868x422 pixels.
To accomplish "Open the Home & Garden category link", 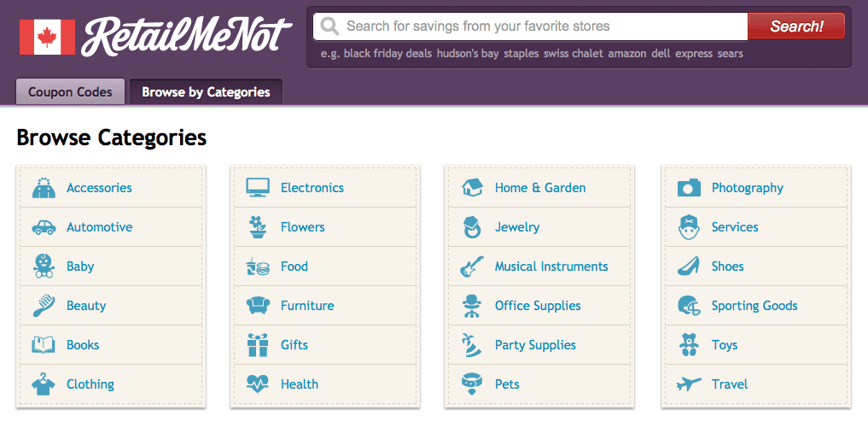I will pyautogui.click(x=540, y=188).
